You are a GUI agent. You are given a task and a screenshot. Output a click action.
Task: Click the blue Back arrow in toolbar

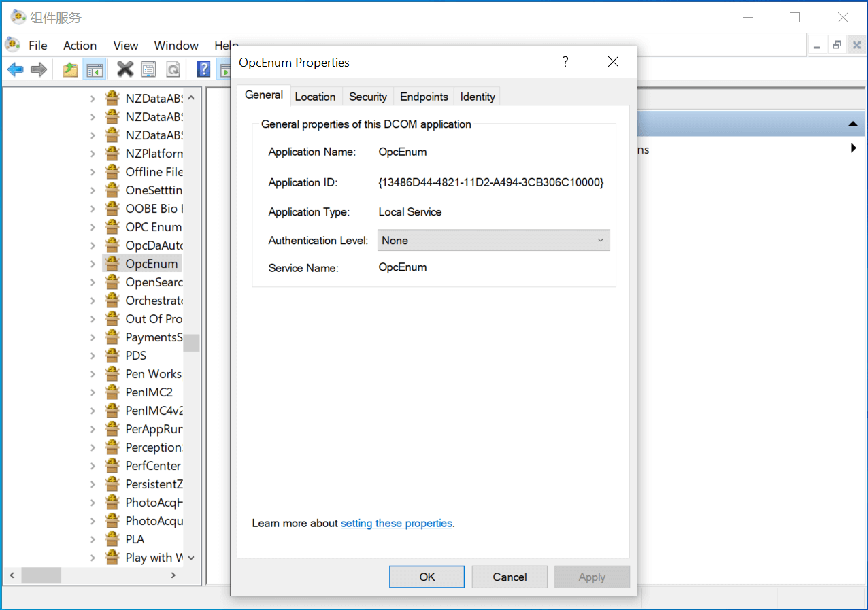pyautogui.click(x=15, y=69)
